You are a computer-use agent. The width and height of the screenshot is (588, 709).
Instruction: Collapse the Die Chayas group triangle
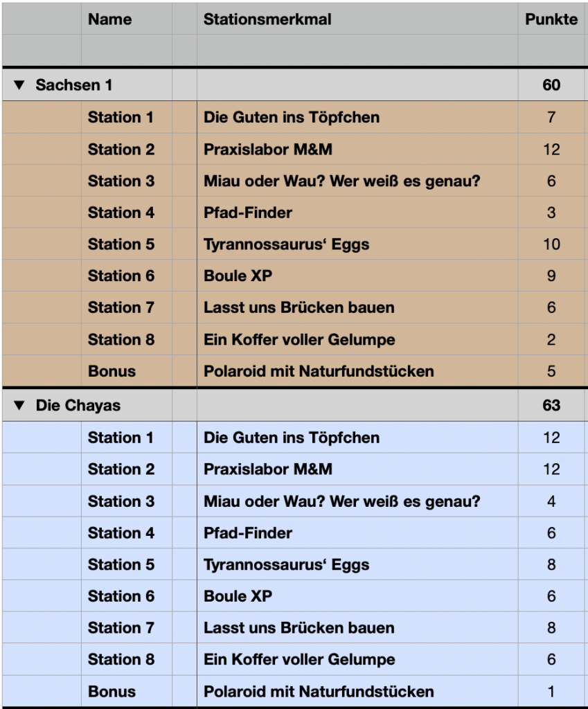pyautogui.click(x=19, y=405)
